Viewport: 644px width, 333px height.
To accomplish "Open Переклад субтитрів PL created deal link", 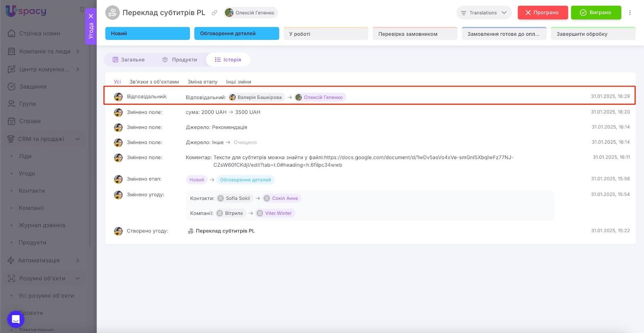I will pos(221,231).
